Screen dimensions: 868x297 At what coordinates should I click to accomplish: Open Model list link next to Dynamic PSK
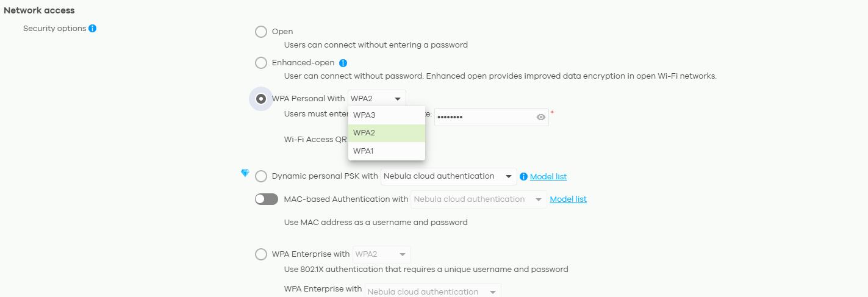[548, 177]
